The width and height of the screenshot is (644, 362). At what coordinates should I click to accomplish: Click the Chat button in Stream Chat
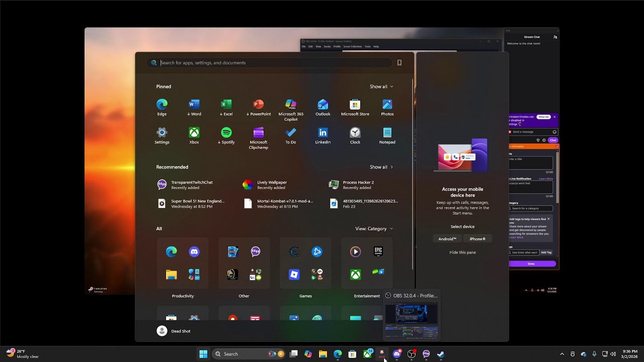[553, 140]
